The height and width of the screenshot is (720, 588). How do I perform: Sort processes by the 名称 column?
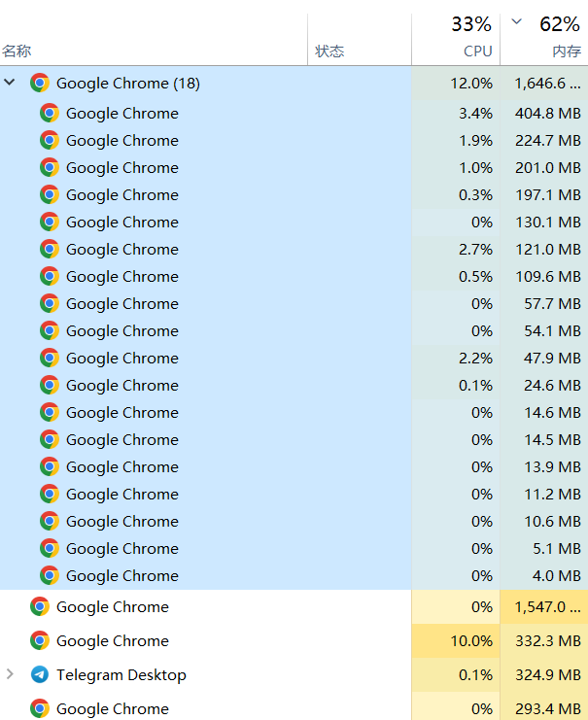coord(17,51)
